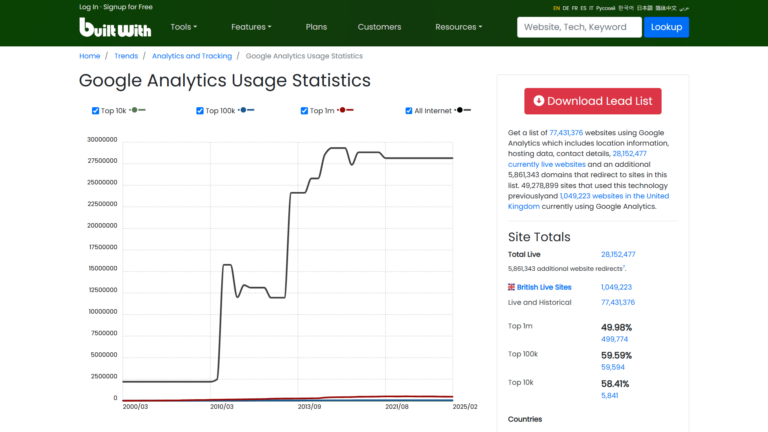Image resolution: width=768 pixels, height=432 pixels.
Task: Click the 2013/09 x-axis label
Action: [309, 407]
